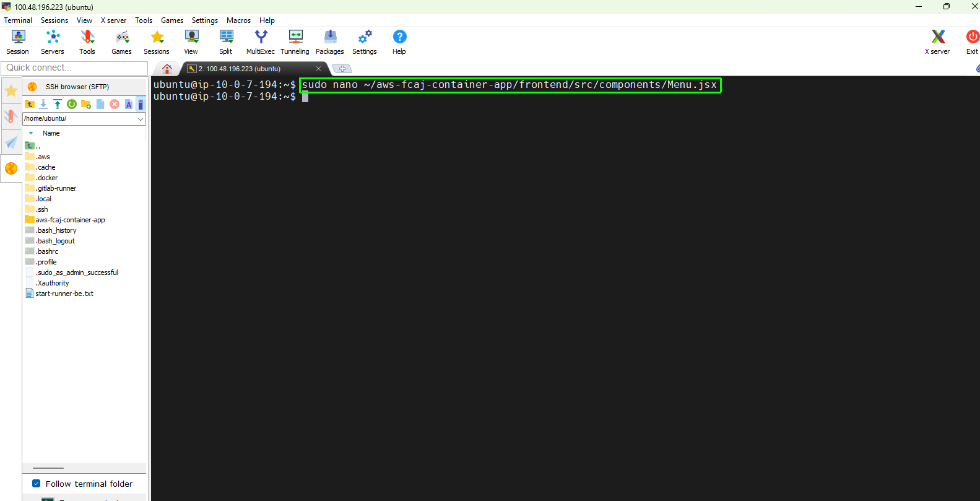Open the Help menu
Viewport: 980px width, 501px height.
click(267, 20)
